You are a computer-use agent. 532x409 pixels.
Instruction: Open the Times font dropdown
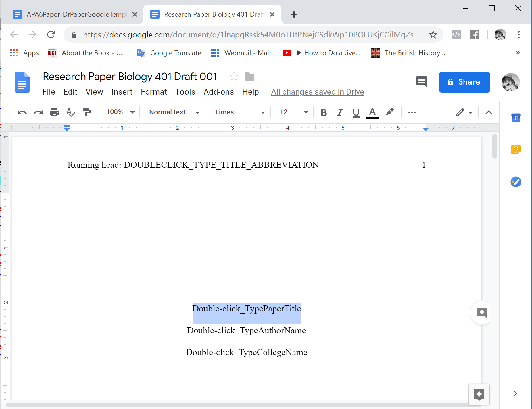pos(239,112)
